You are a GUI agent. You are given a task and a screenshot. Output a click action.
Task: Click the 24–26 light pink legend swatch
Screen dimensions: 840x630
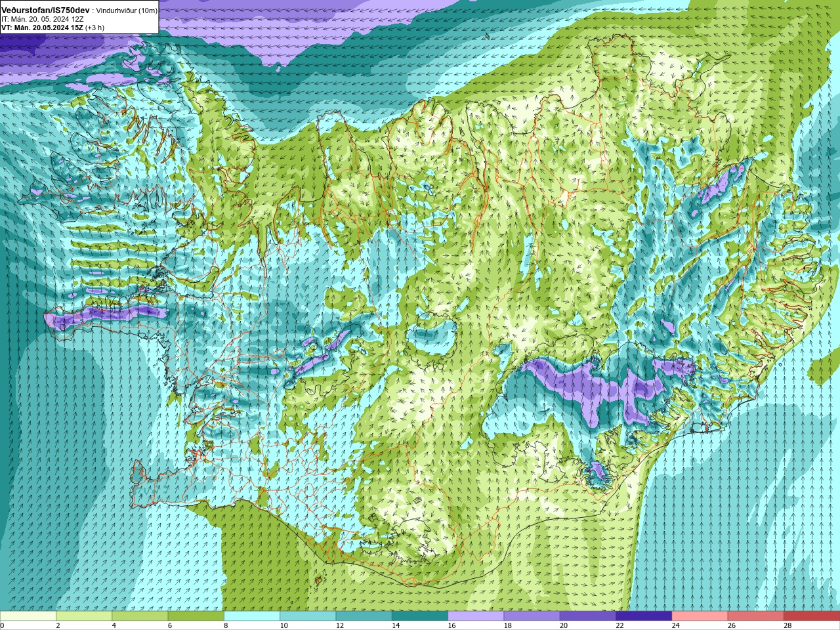[700, 616]
